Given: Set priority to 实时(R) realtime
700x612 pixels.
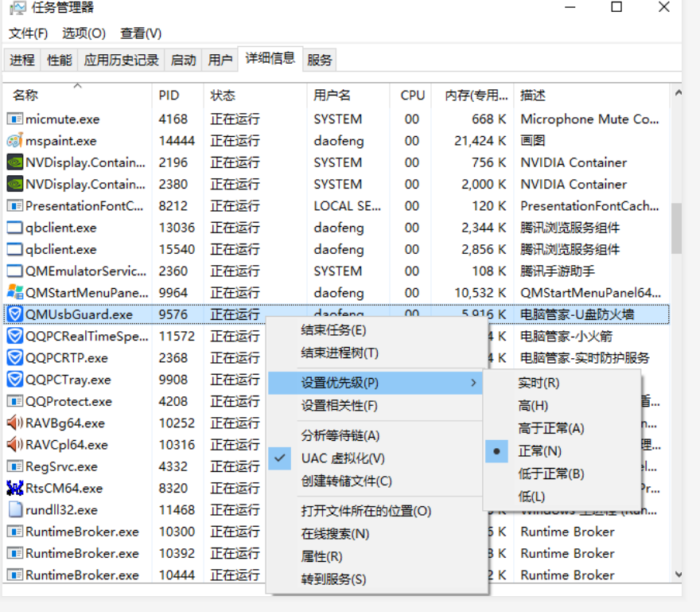Looking at the screenshot, I should pos(562,384).
